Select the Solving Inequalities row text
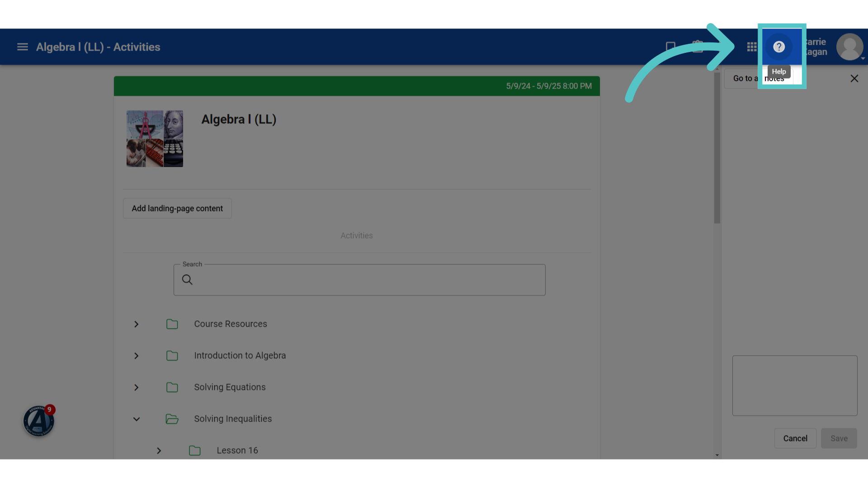The height and width of the screenshot is (488, 868). pos(233,419)
